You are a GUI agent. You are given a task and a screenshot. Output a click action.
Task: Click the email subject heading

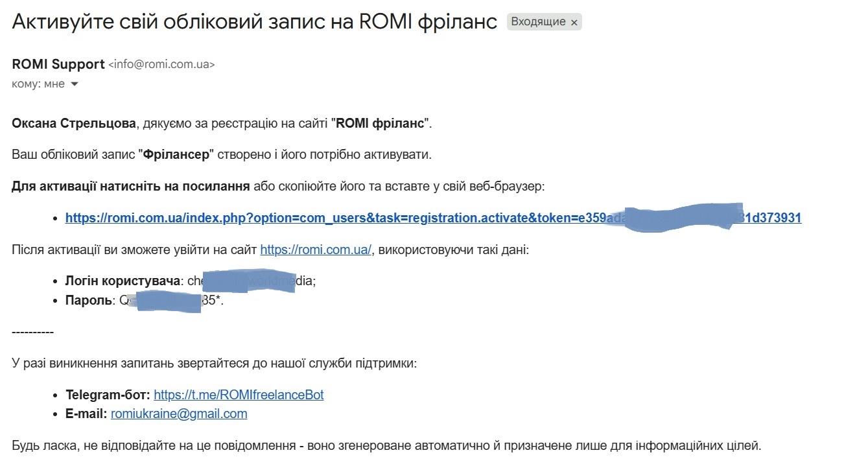(254, 22)
